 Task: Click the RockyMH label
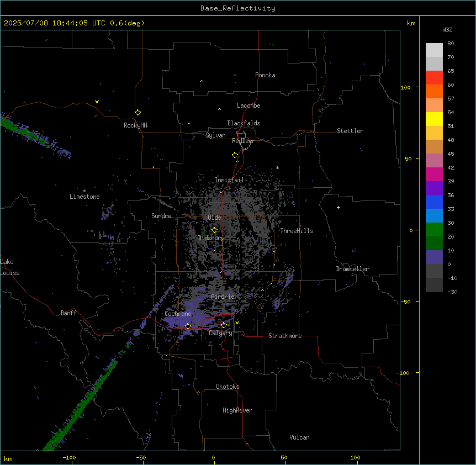[135, 125]
